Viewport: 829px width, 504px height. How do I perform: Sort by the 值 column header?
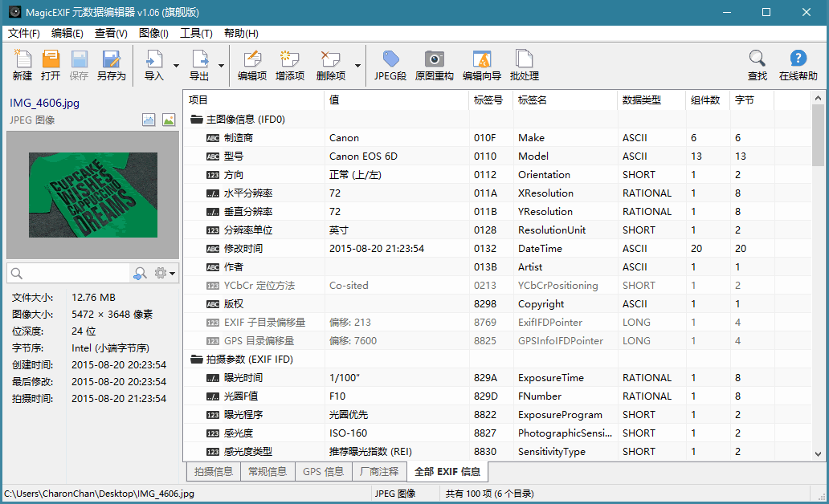coord(396,100)
